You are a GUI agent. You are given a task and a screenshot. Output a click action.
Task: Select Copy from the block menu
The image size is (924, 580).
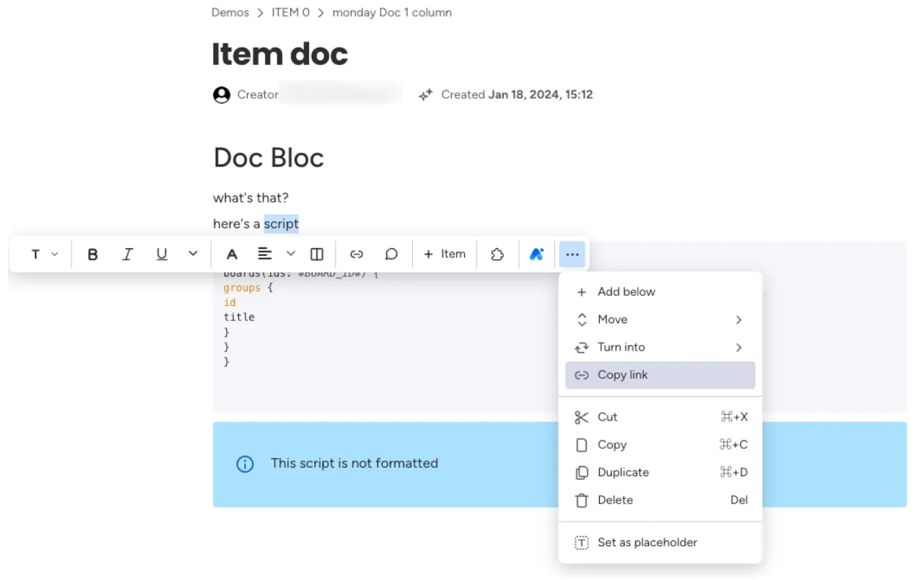click(x=660, y=445)
